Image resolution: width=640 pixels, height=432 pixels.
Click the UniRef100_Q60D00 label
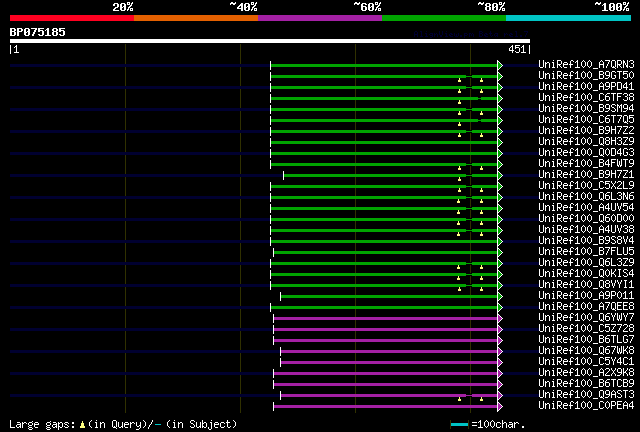pyautogui.click(x=586, y=218)
